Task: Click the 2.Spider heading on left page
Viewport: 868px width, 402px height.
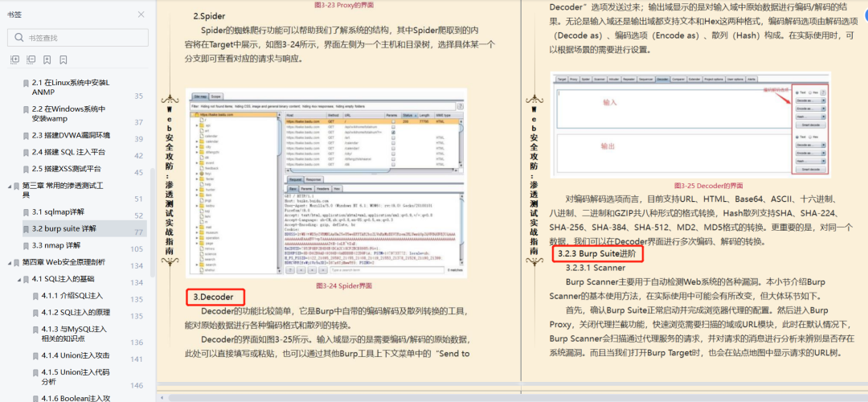Action: point(209,16)
